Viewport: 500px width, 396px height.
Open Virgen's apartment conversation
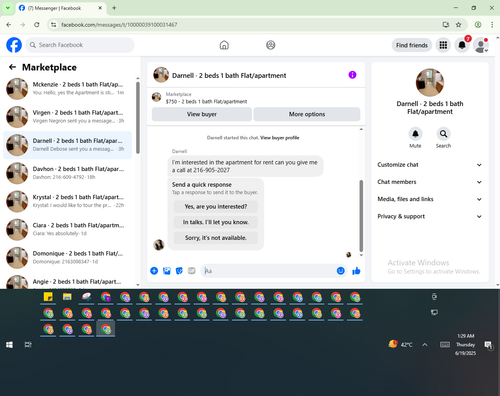pyautogui.click(x=68, y=117)
